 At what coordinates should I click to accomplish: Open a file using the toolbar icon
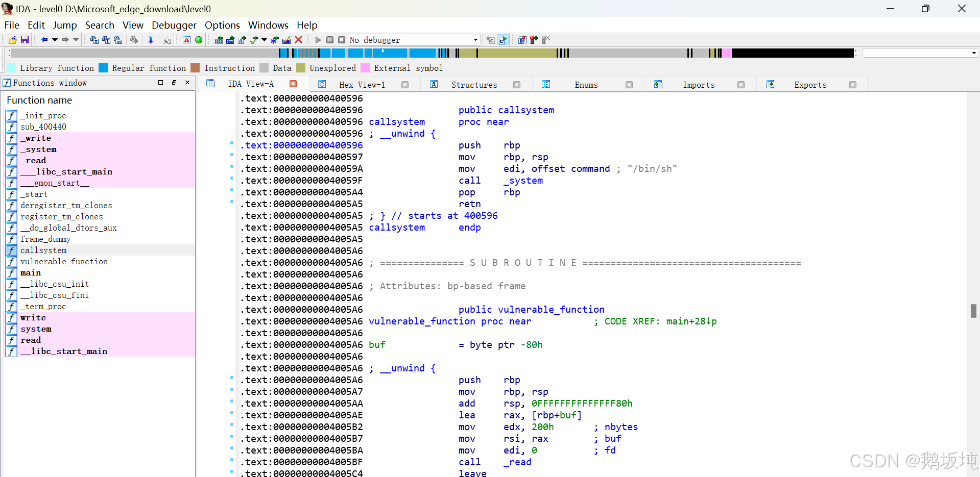pyautogui.click(x=12, y=40)
